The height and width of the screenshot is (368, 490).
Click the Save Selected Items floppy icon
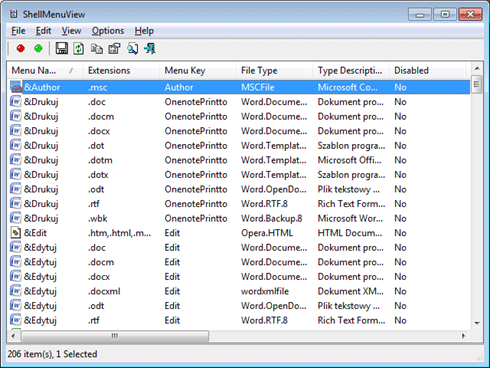(62, 49)
